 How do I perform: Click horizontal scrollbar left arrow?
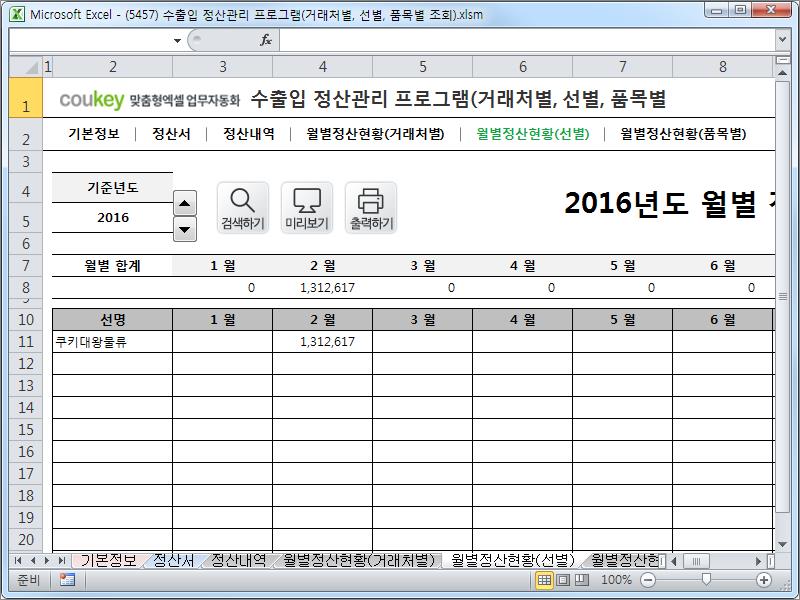click(x=674, y=561)
